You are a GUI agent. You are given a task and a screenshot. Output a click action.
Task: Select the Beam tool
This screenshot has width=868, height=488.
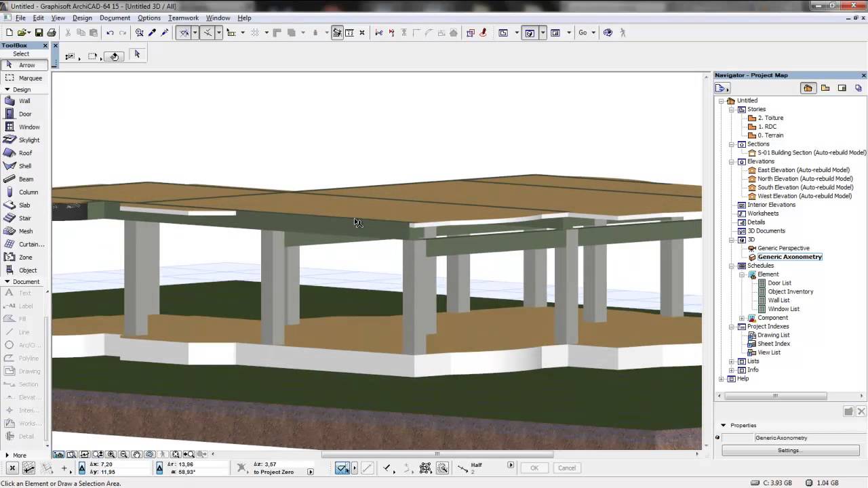point(24,179)
